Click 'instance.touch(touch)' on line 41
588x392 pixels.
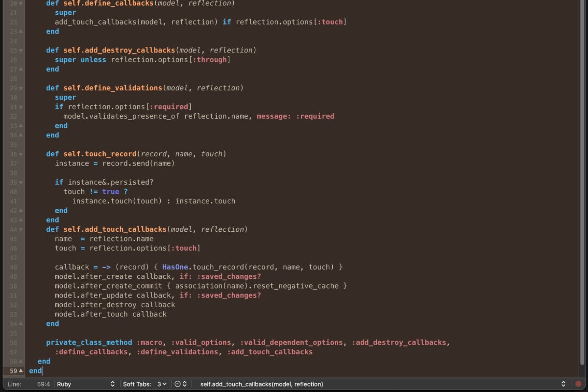[x=117, y=201]
